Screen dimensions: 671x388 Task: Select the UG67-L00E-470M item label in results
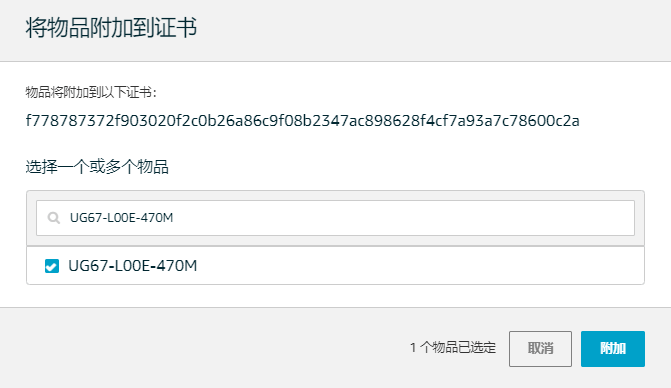tap(133, 266)
